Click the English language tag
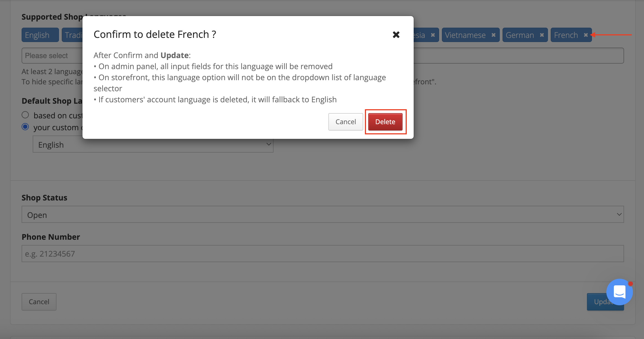 pos(40,35)
